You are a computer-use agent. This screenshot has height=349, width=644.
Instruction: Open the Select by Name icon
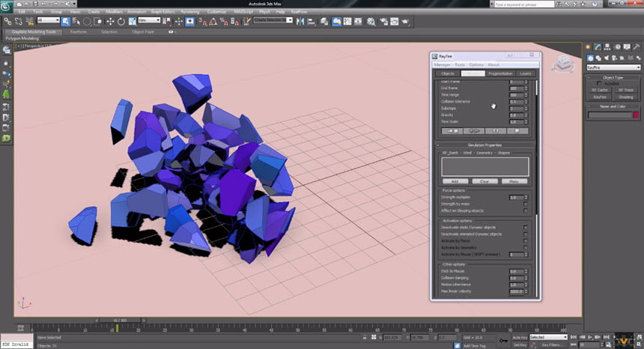point(76,21)
